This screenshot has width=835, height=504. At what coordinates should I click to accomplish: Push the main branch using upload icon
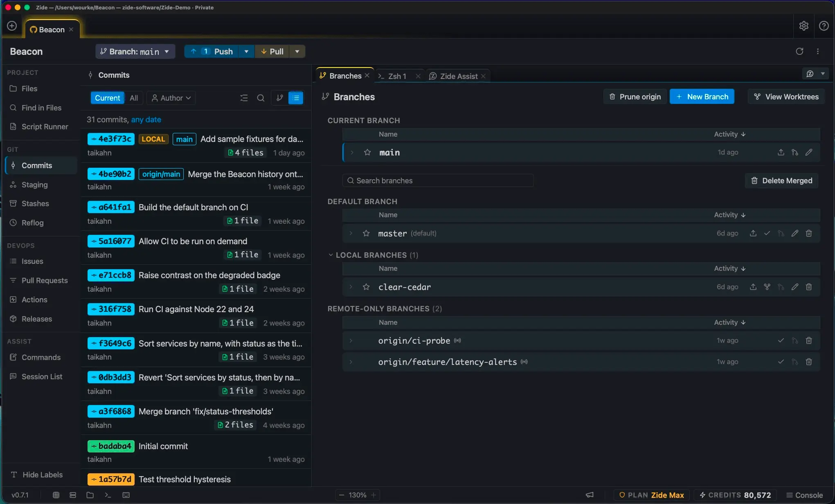click(x=781, y=152)
